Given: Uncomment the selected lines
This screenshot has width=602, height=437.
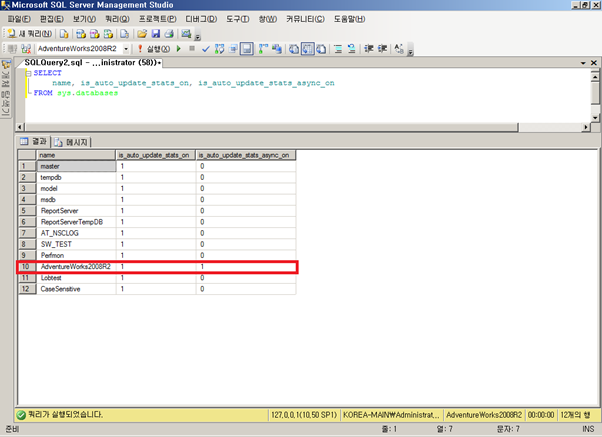Looking at the screenshot, I should point(351,49).
